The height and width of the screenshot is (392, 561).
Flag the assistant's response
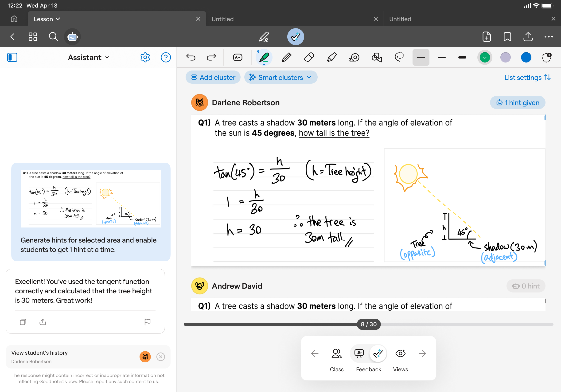pyautogui.click(x=147, y=322)
